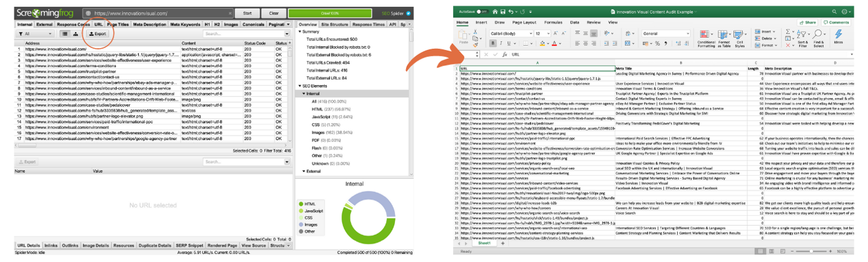Toggle Bold formatting in Excel
This screenshot has width=868, height=262.
(x=493, y=43)
